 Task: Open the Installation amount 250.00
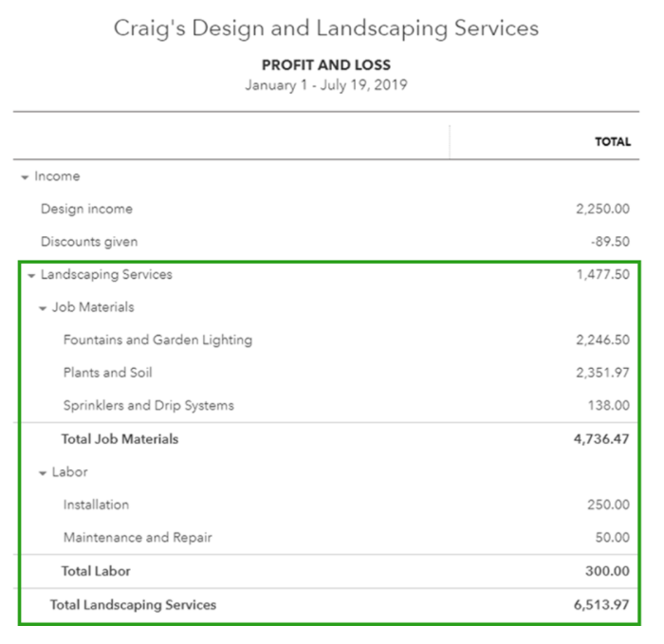pos(609,505)
